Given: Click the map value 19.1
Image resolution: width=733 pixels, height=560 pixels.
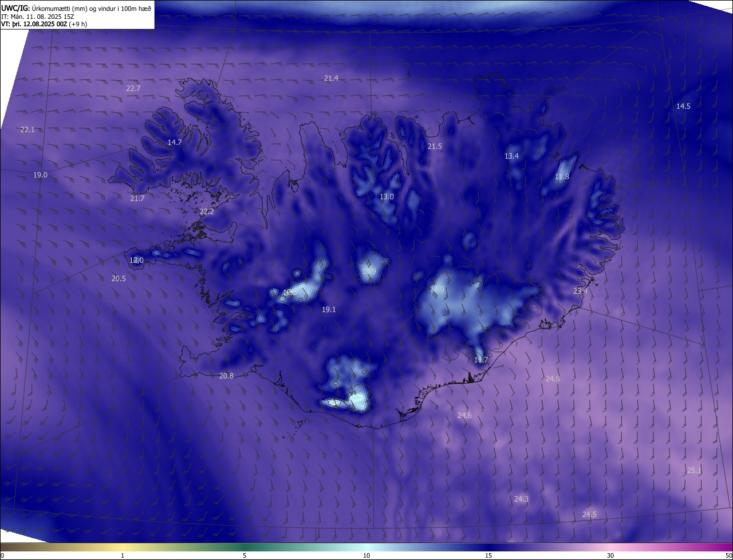Looking at the screenshot, I should 329,310.
